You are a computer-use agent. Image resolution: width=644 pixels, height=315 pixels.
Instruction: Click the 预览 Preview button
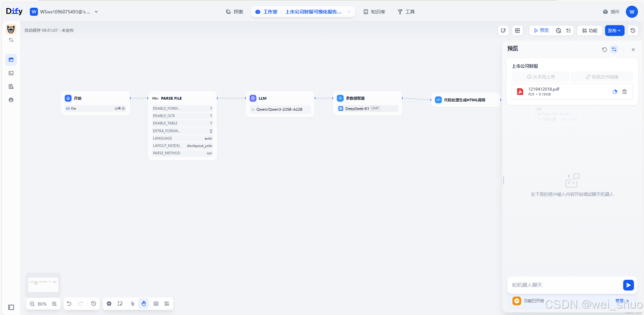point(541,31)
